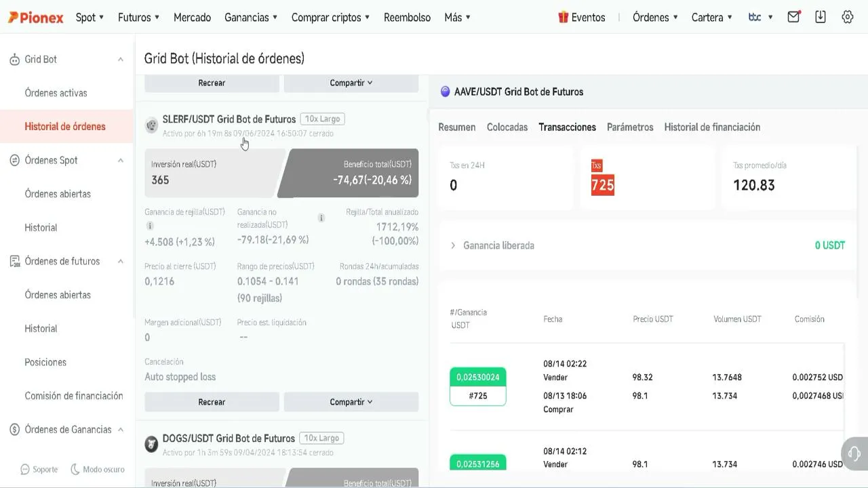Click the Soporte chat icon
This screenshot has width=868, height=488.
(x=25, y=469)
